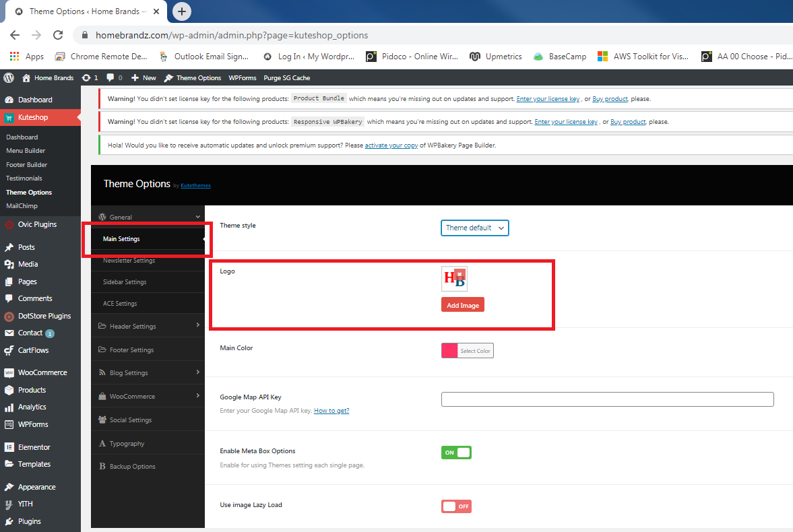Viewport: 793px width, 532px height.
Task: Visit Home Brands site from admin bar
Action: [48, 78]
